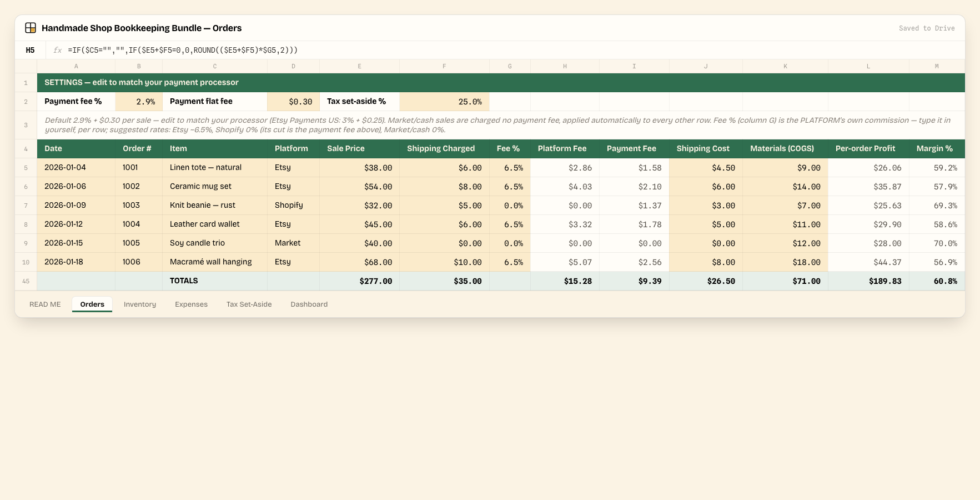Select the Orders sheet tab
This screenshot has height=500, width=980.
click(x=92, y=304)
